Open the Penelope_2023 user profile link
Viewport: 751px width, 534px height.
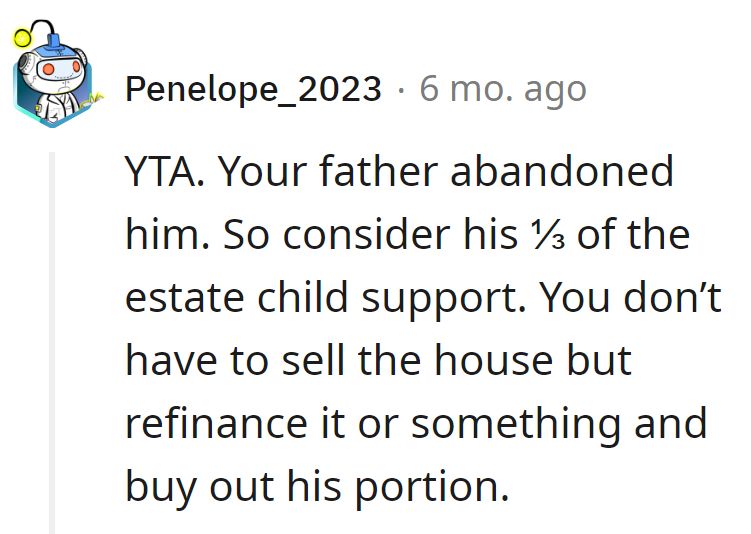coord(253,89)
